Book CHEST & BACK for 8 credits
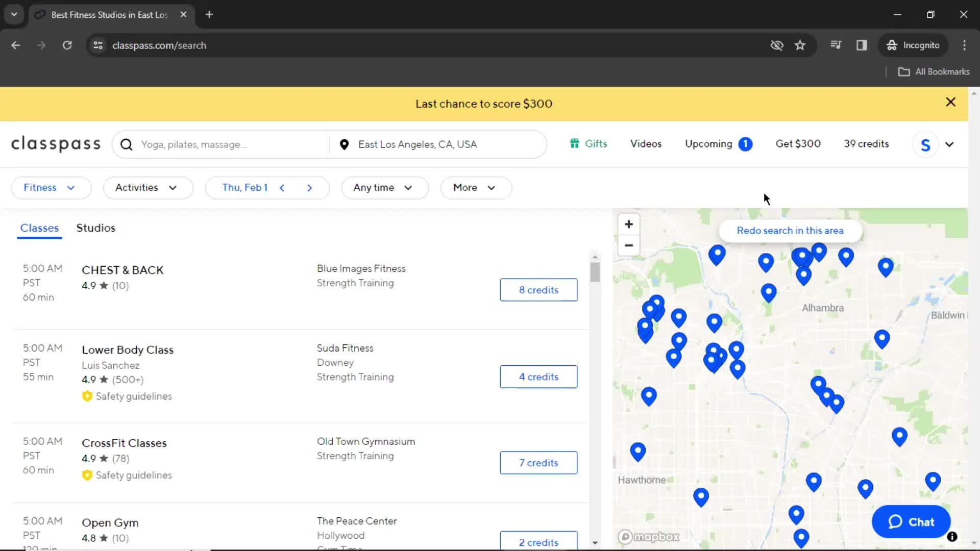Viewport: 980px width, 551px height. (538, 290)
